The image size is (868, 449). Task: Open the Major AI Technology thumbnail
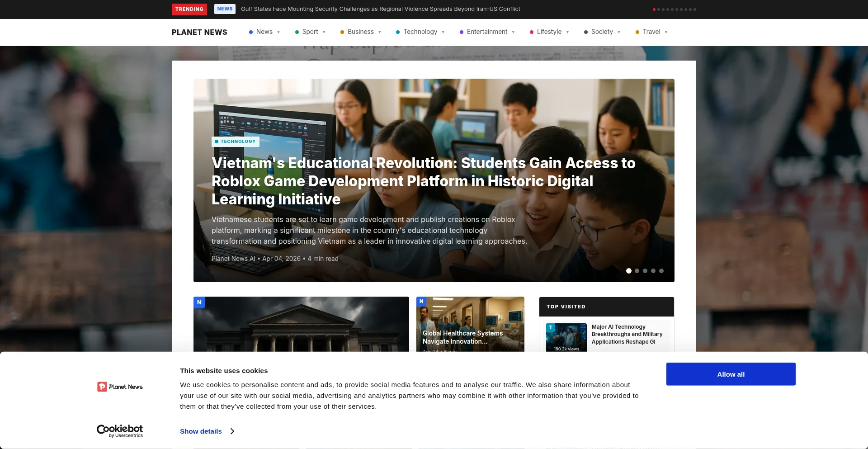coord(566,337)
